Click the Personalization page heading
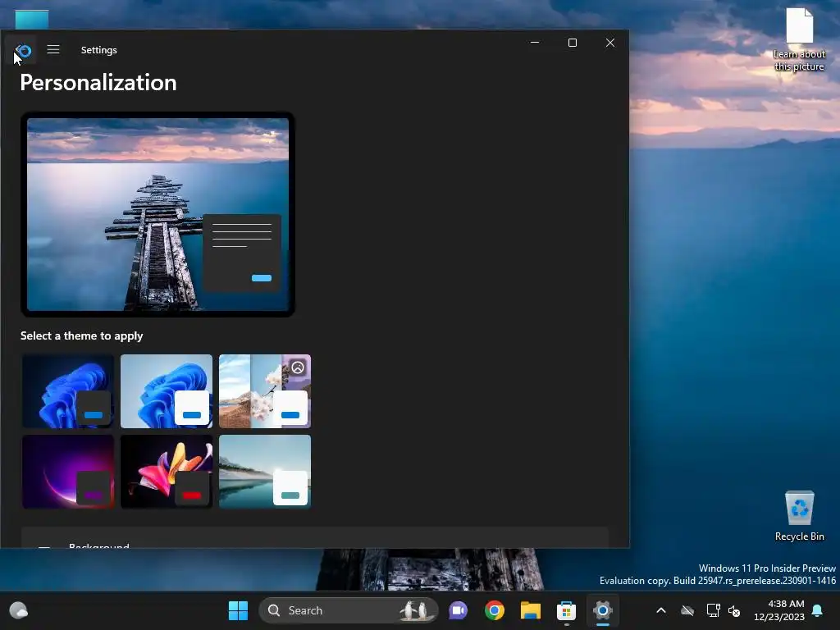Screen dimensions: 840x630 tap(98, 83)
